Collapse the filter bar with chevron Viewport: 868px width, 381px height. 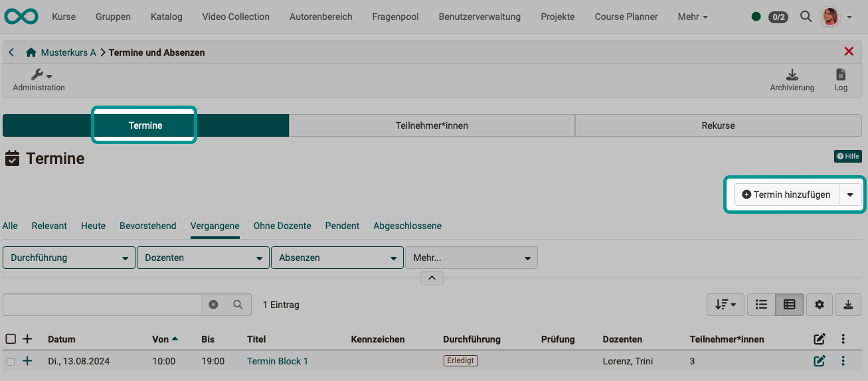[432, 278]
